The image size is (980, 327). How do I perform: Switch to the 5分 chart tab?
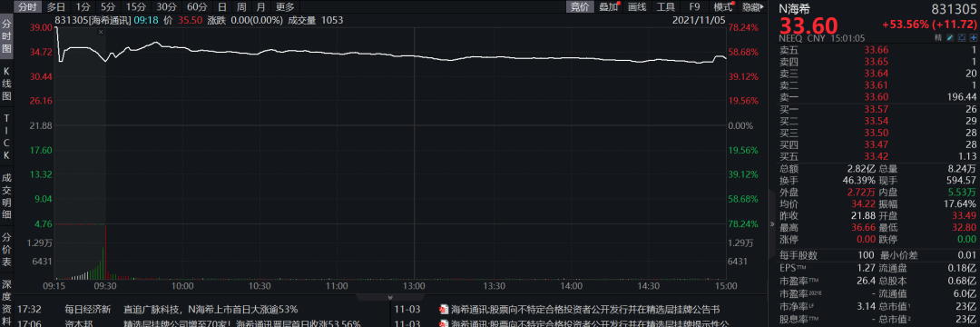click(x=108, y=7)
